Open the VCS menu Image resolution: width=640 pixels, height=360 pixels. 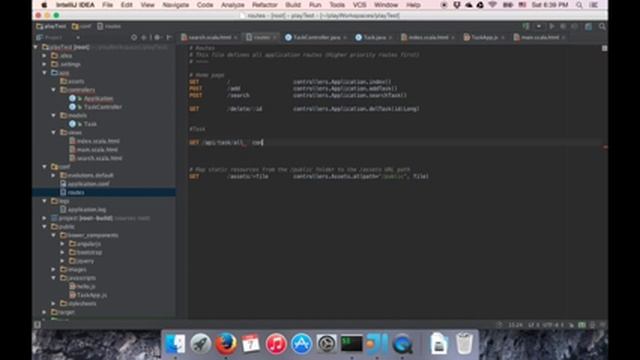pos(359,5)
